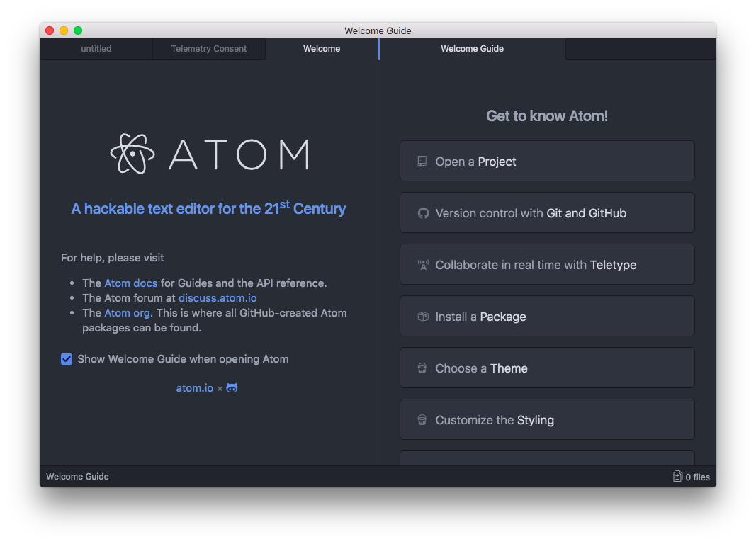Open the Atom docs link

131,283
